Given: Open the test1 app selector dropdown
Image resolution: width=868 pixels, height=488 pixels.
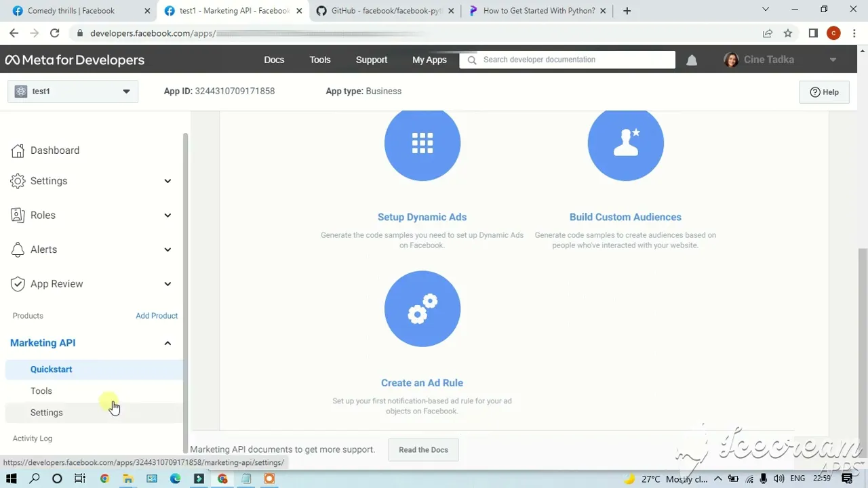Looking at the screenshot, I should pyautogui.click(x=73, y=91).
